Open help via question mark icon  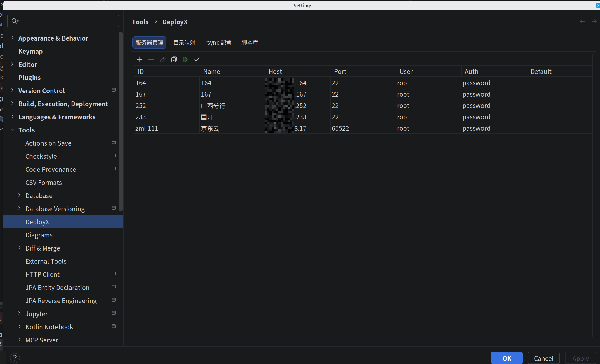coord(15,358)
